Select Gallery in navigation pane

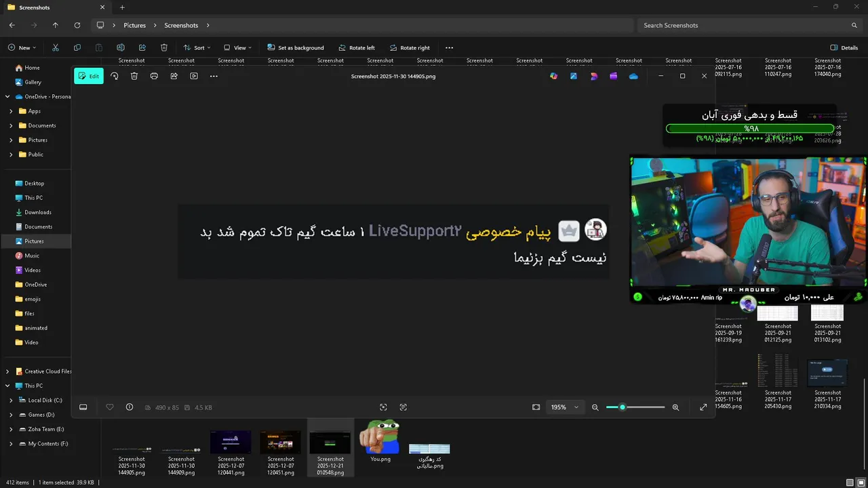click(x=33, y=82)
